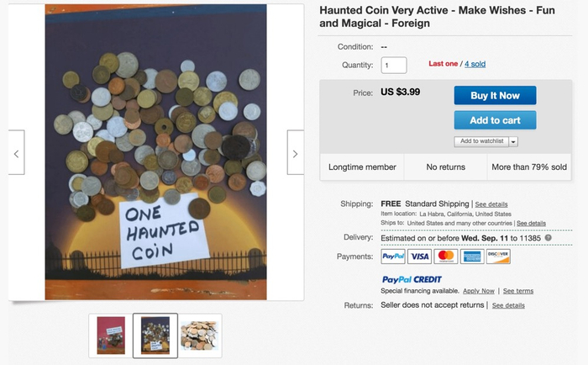Select the first thumbnail with red background
588x365 pixels.
click(111, 335)
